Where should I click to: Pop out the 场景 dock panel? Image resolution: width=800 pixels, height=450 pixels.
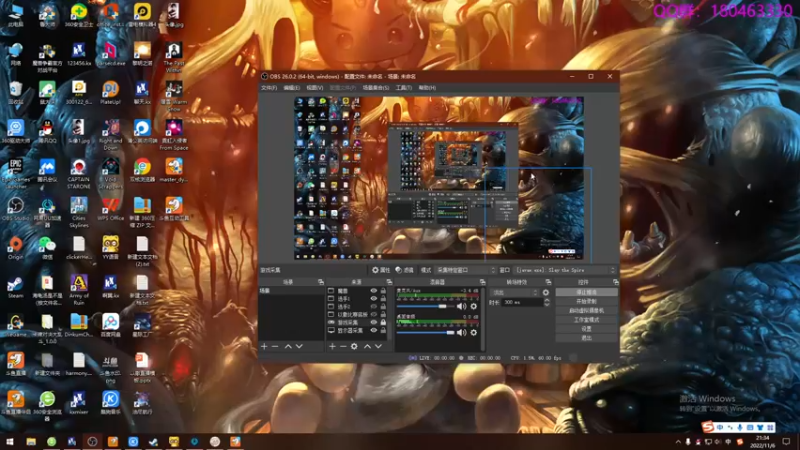coord(320,282)
